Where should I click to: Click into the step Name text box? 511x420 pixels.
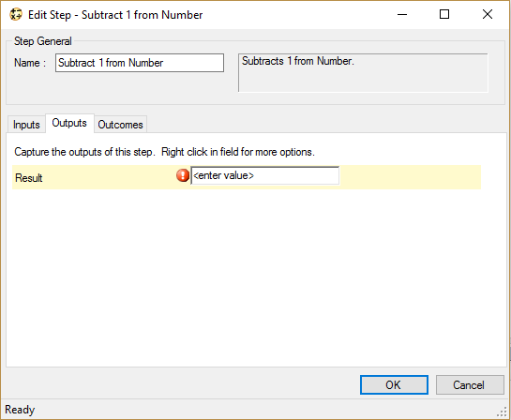tap(140, 63)
